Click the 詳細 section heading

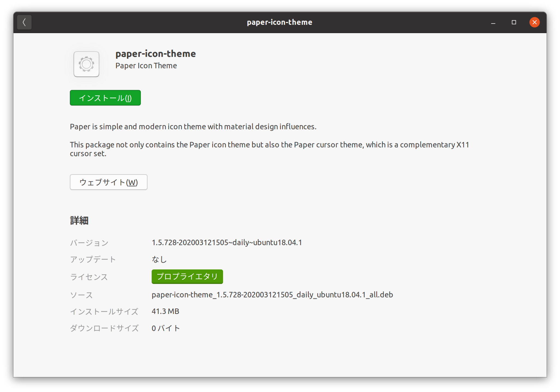79,220
